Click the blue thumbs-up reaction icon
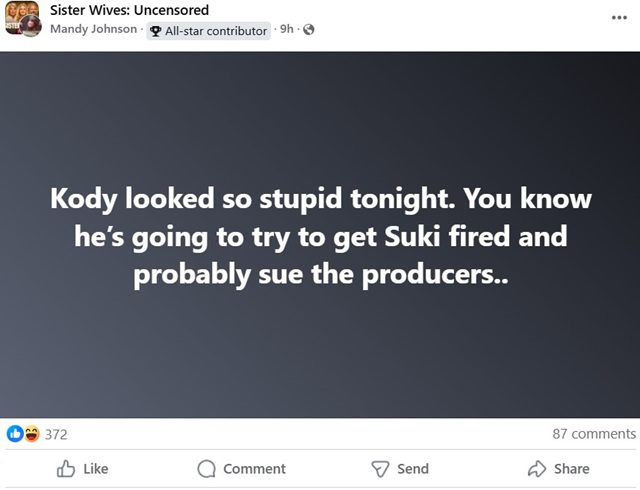This screenshot has height=490, width=640. click(x=15, y=434)
